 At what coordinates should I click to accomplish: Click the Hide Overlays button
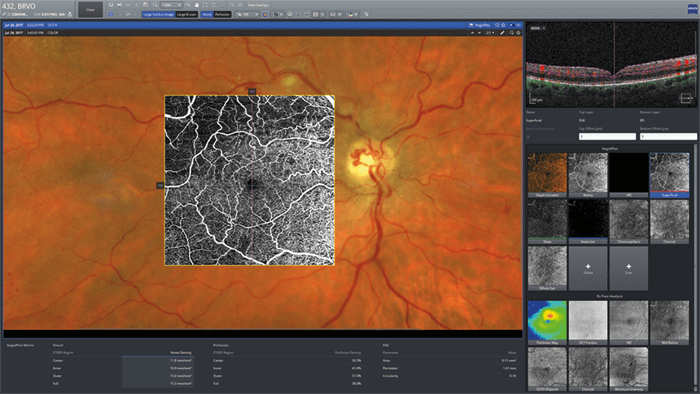[258, 5]
